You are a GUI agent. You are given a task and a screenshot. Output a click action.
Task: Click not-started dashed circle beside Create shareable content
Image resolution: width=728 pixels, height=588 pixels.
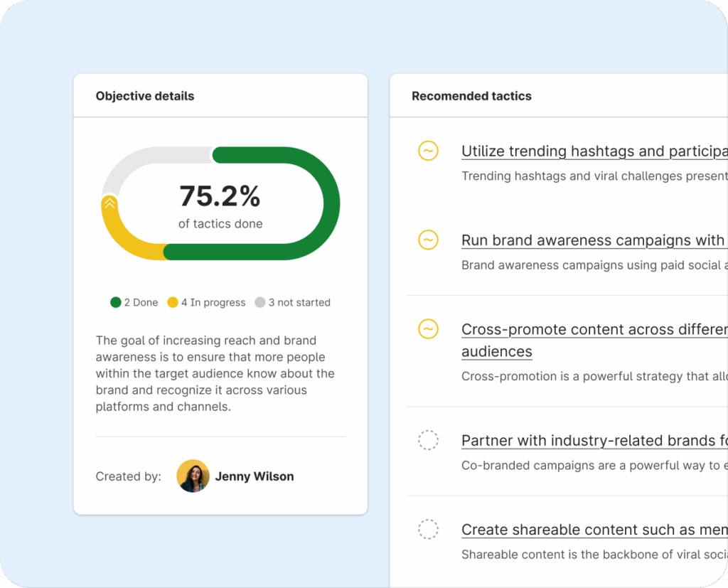[x=428, y=529]
